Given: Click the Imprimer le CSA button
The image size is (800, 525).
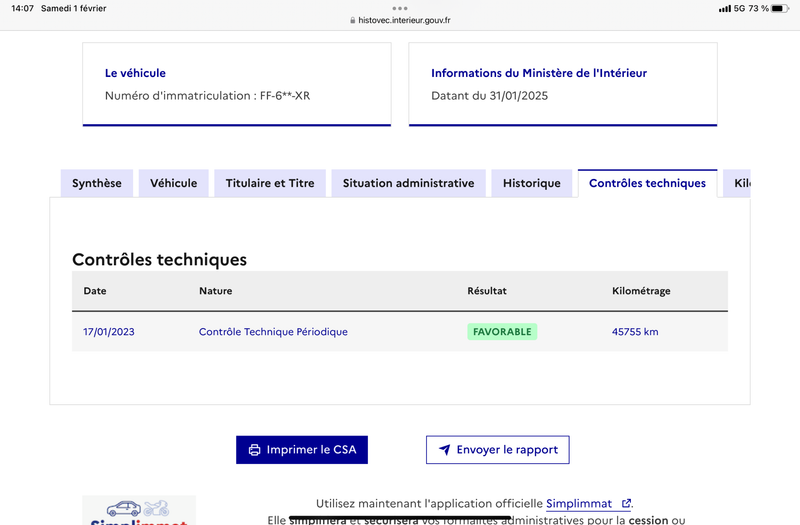Looking at the screenshot, I should coord(302,449).
